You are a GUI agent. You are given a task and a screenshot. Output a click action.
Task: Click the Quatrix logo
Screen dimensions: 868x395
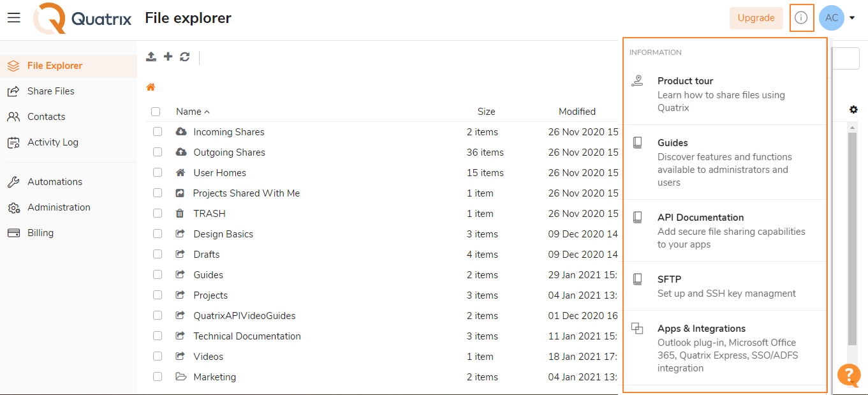pos(82,18)
